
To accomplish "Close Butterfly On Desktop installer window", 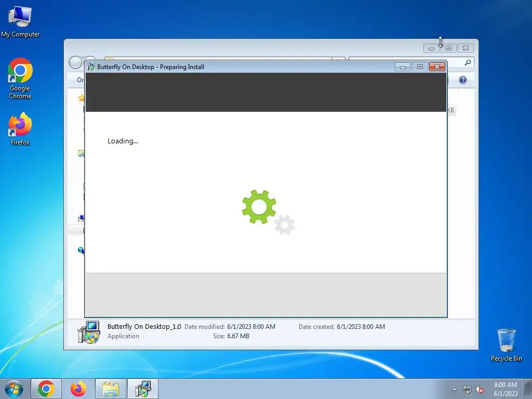I will [x=437, y=67].
